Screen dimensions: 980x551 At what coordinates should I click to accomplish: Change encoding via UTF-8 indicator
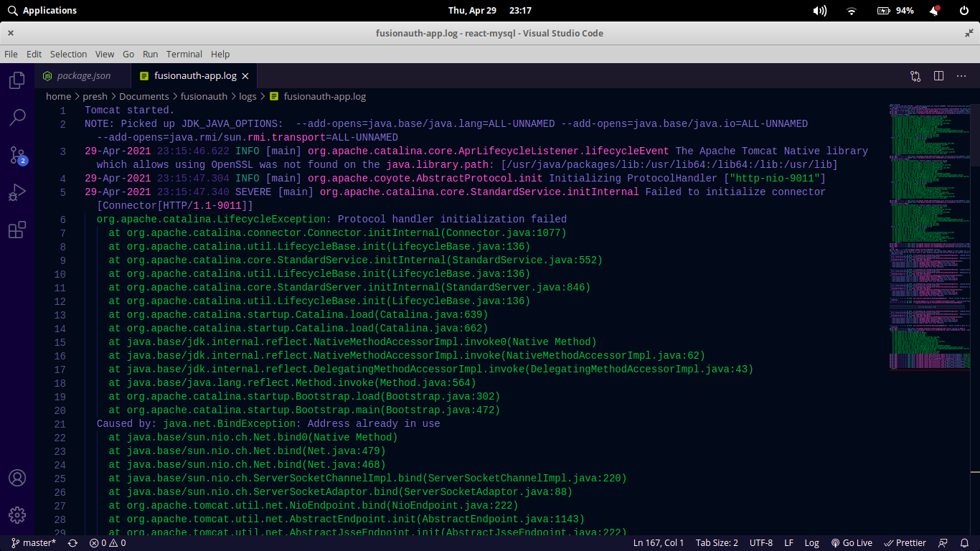click(x=761, y=543)
